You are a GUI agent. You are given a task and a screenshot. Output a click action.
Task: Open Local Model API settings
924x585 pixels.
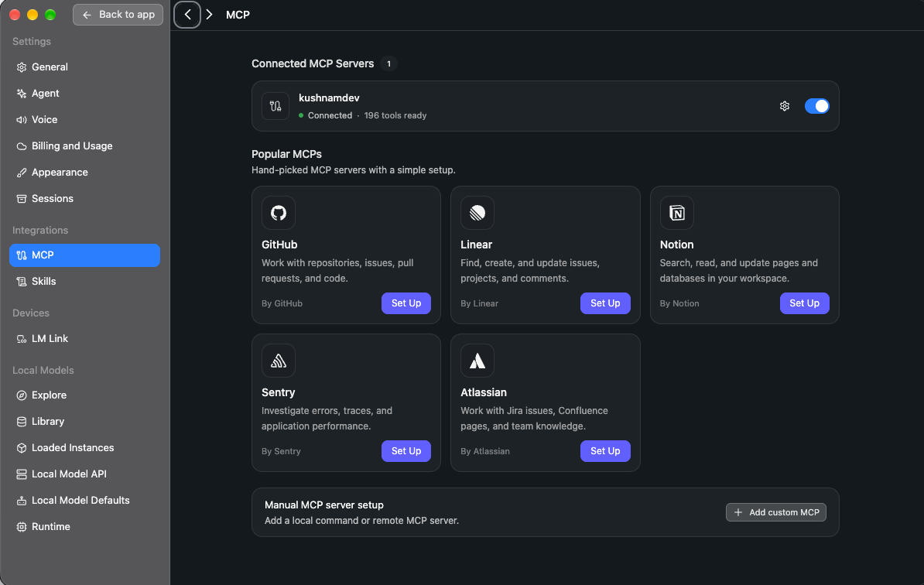pos(85,474)
